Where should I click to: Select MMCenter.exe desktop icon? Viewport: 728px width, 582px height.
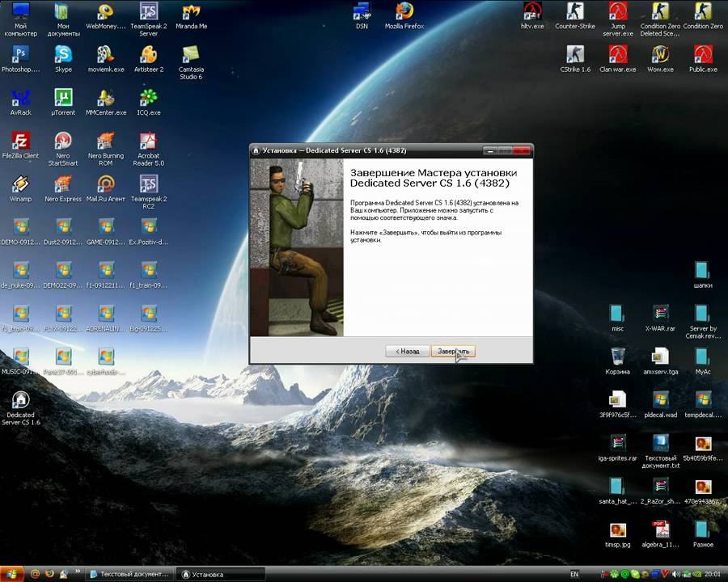(x=106, y=103)
